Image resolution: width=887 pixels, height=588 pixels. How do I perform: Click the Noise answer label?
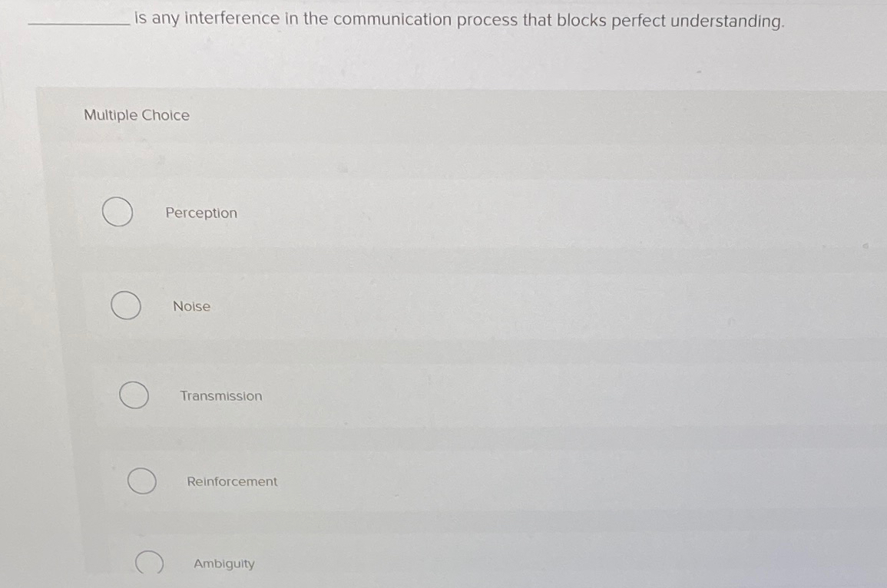pos(192,306)
